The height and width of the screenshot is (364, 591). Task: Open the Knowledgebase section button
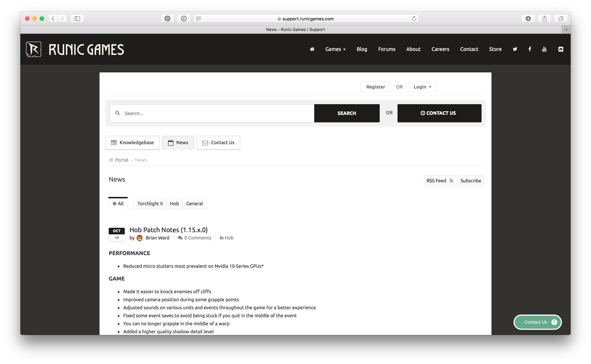(132, 143)
